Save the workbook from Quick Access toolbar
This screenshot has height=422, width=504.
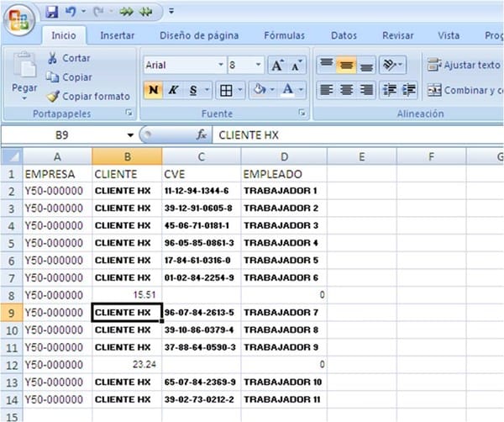pyautogui.click(x=52, y=12)
